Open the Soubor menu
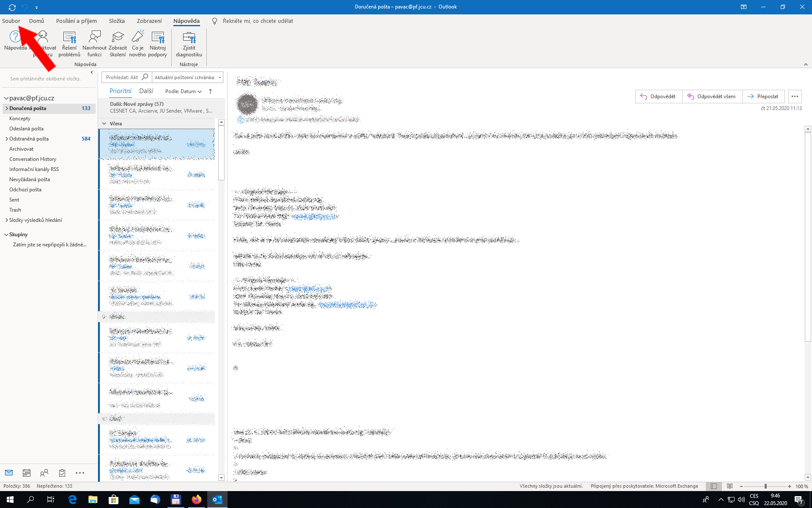The width and height of the screenshot is (812, 508). 11,21
